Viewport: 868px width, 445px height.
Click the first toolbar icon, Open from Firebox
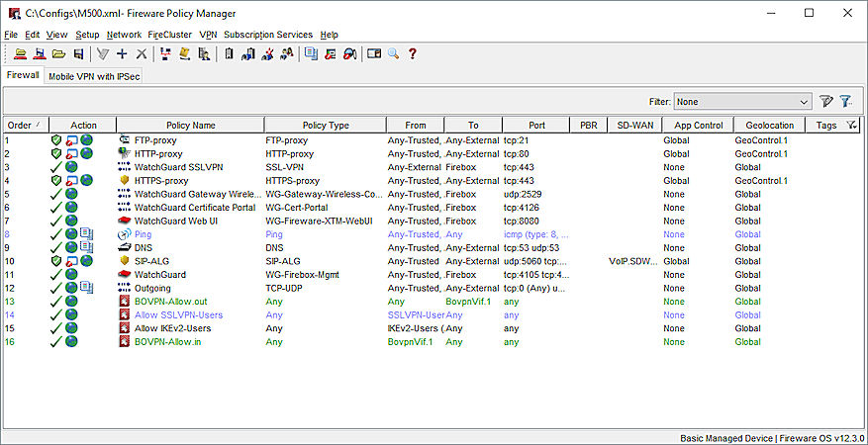point(20,54)
